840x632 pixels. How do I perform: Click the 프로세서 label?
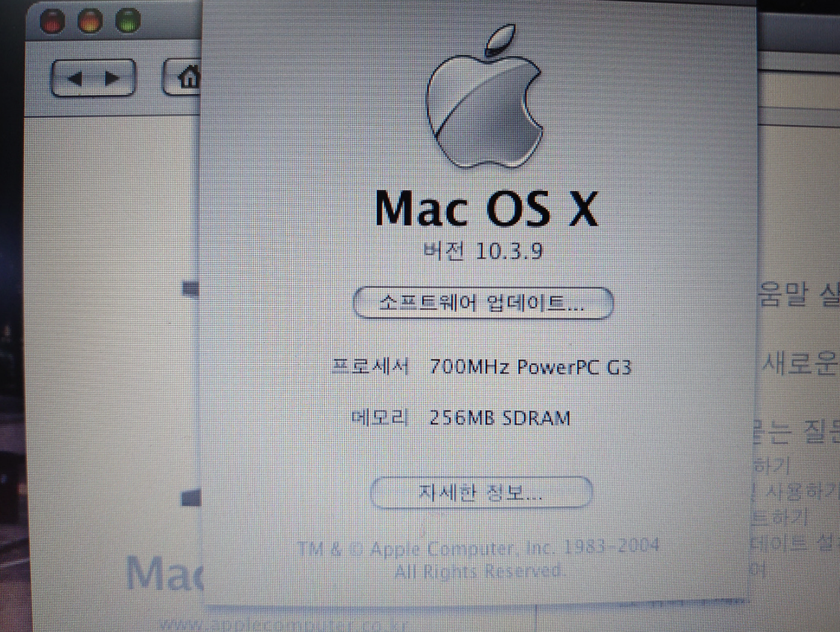click(370, 365)
